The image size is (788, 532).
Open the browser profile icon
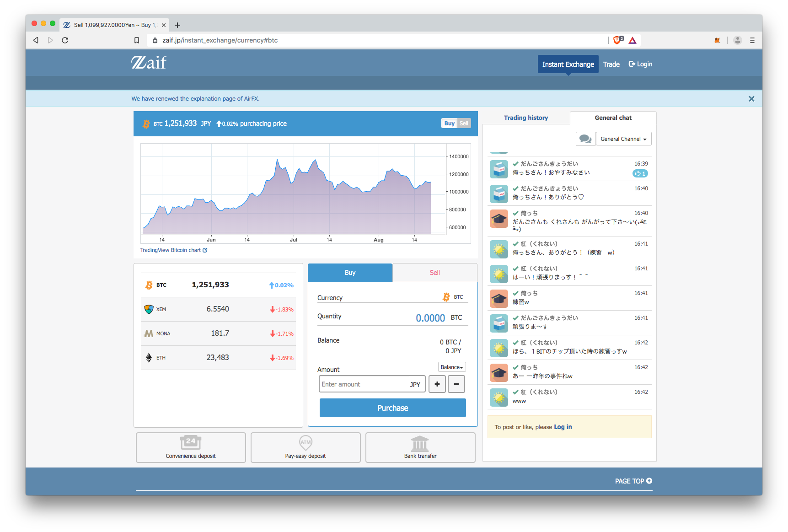pyautogui.click(x=737, y=40)
